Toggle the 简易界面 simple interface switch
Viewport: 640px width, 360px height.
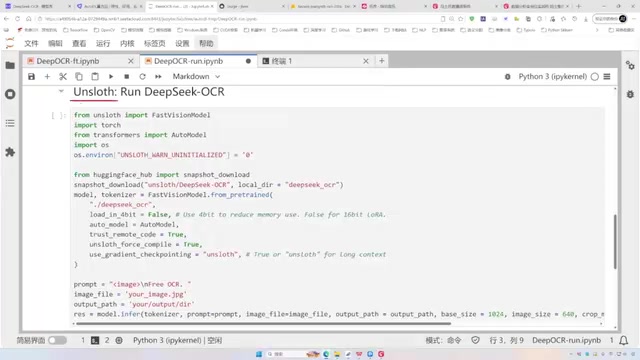[57, 340]
